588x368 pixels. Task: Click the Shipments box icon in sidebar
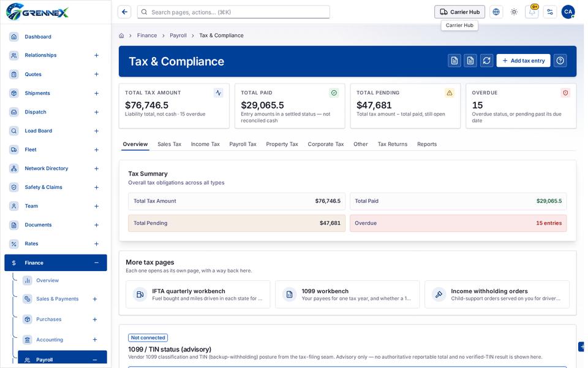(14, 93)
